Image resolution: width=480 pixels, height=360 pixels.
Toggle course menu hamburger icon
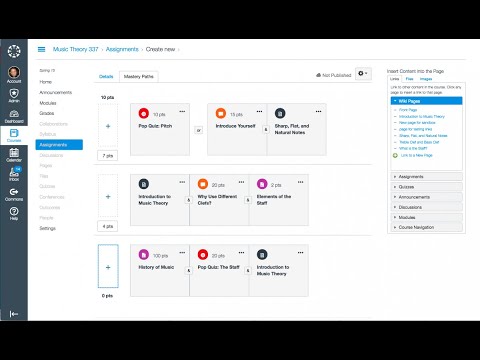41,49
